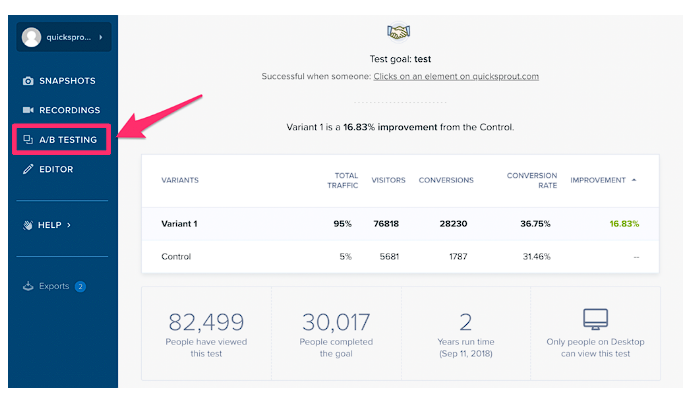Screen dimensions: 698x398
Task: Click the 76818 visitors value
Action: [x=386, y=224]
